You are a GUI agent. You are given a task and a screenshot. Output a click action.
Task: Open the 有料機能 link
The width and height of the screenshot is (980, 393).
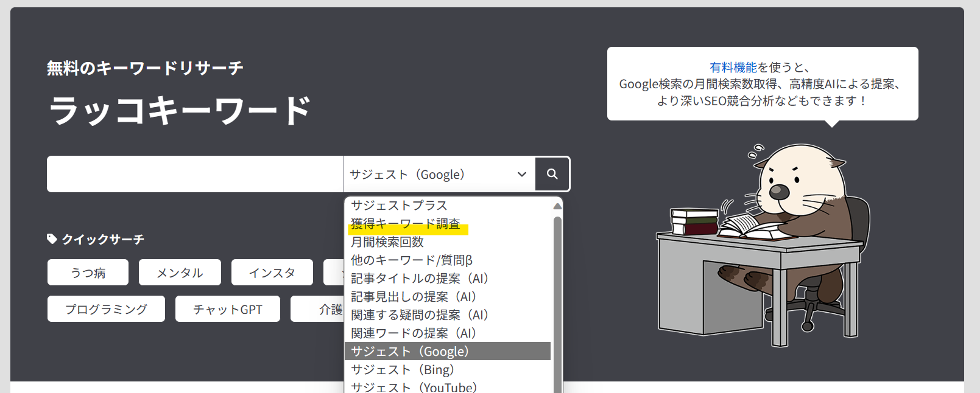tap(733, 68)
